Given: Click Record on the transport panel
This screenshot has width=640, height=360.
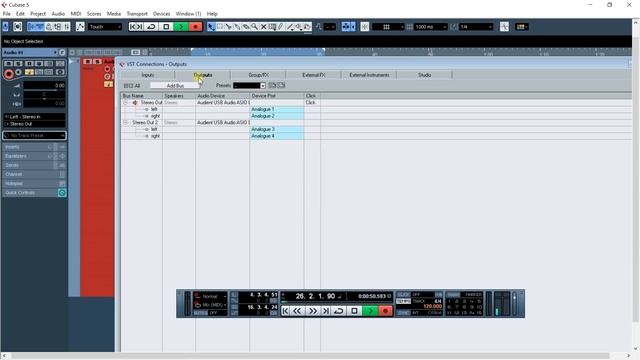Looking at the screenshot, I should click(x=385, y=311).
